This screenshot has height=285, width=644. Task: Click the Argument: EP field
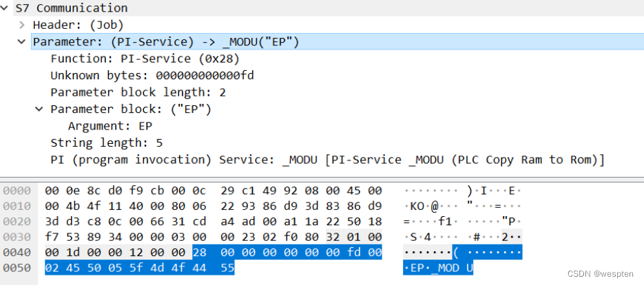tap(110, 126)
